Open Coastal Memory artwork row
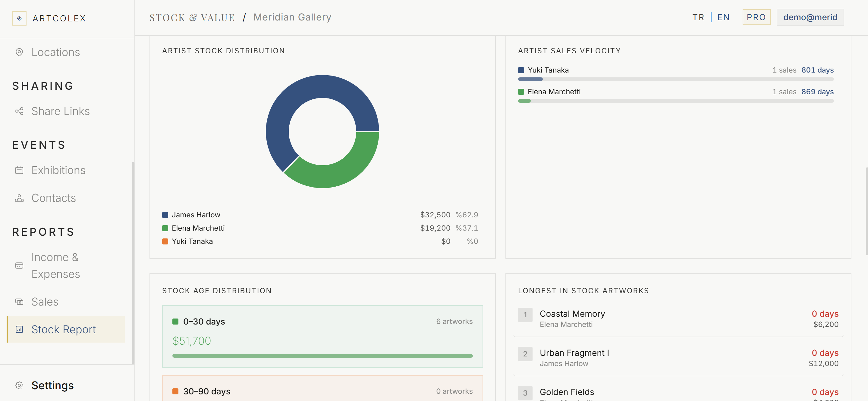Screen dimensions: 868x401 pos(678,319)
